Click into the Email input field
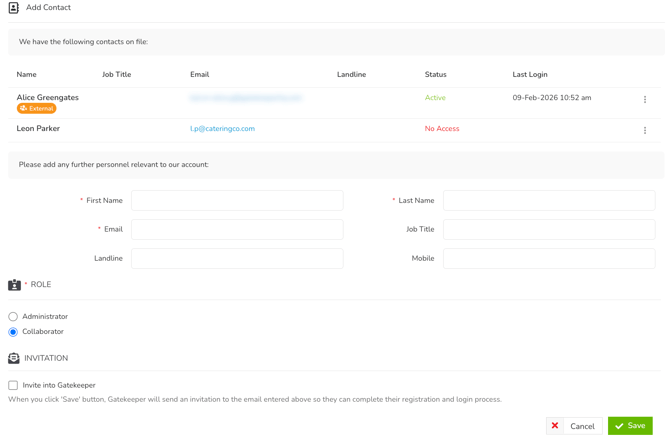Viewport: 670px width, 439px height. [237, 230]
